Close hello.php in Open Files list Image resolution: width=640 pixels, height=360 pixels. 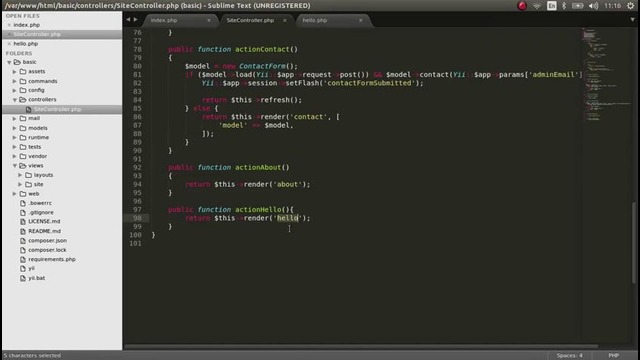(9, 44)
